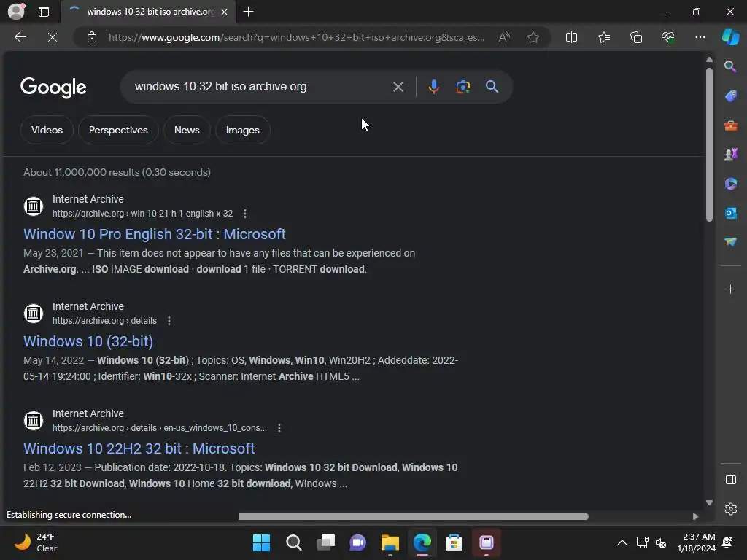Click the address bar URL
747x560 pixels.
pos(296,37)
